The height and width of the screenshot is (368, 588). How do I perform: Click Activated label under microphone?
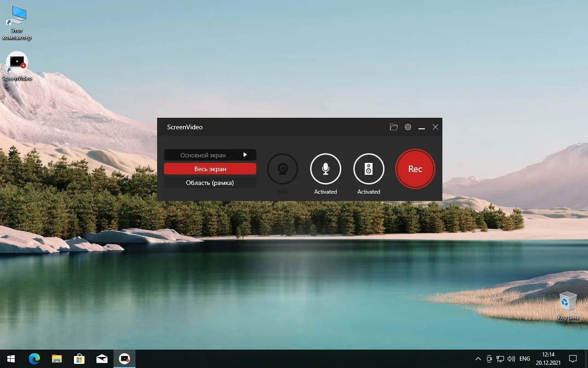(326, 192)
